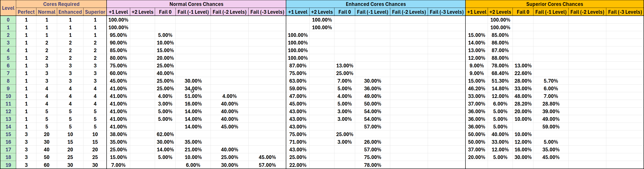Select the Perfect column header
The height and width of the screenshot is (169, 644).
coord(26,12)
